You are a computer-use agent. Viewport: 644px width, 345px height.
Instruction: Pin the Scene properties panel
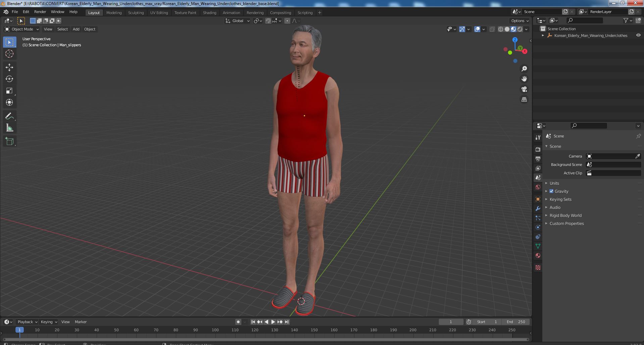[638, 136]
